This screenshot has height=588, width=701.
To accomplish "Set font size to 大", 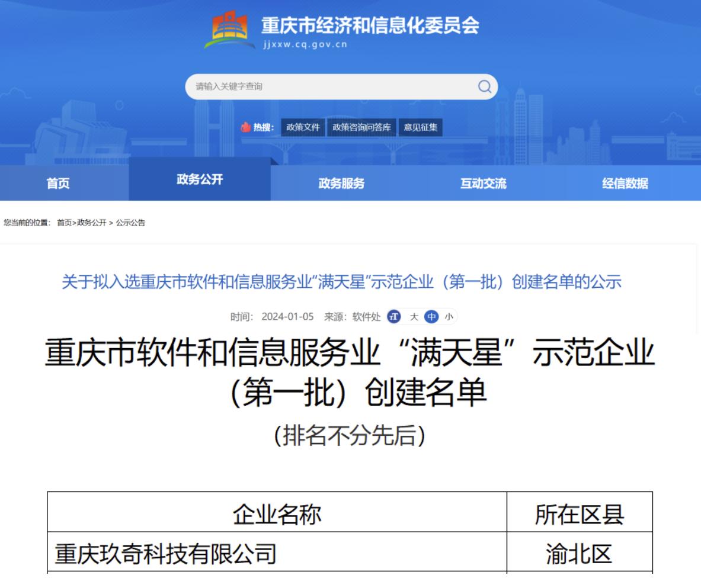I will (414, 317).
